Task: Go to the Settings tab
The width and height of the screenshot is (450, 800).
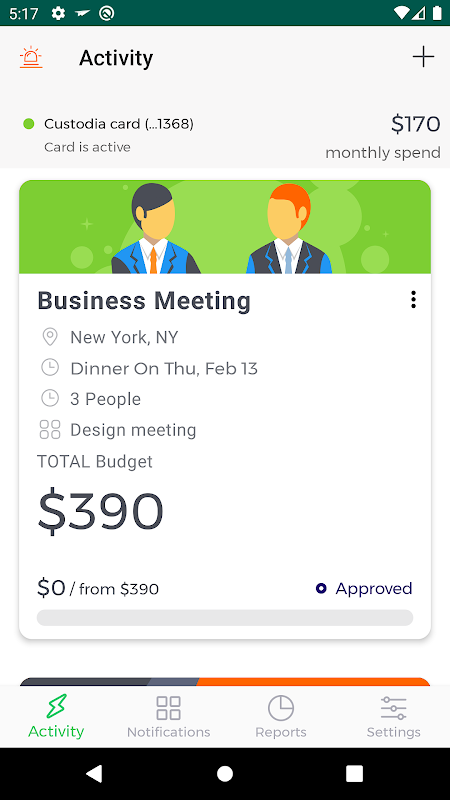Action: (x=393, y=717)
